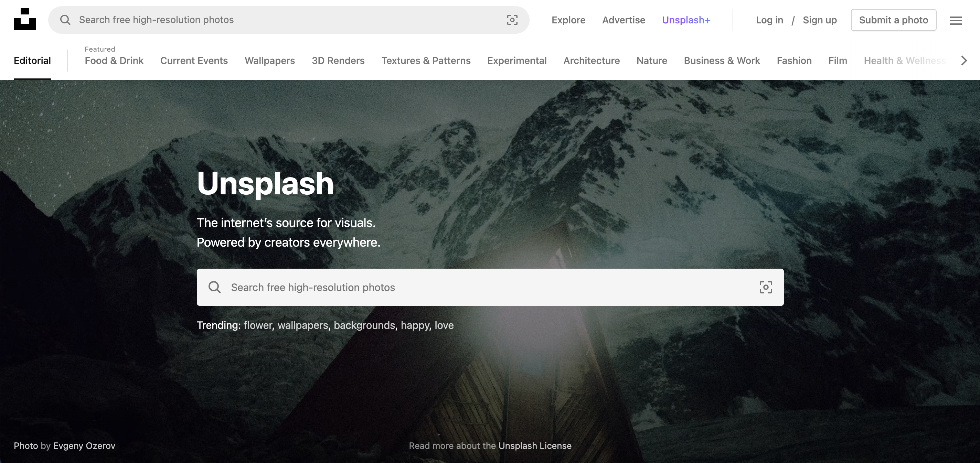Select the Editorial tab

[32, 61]
